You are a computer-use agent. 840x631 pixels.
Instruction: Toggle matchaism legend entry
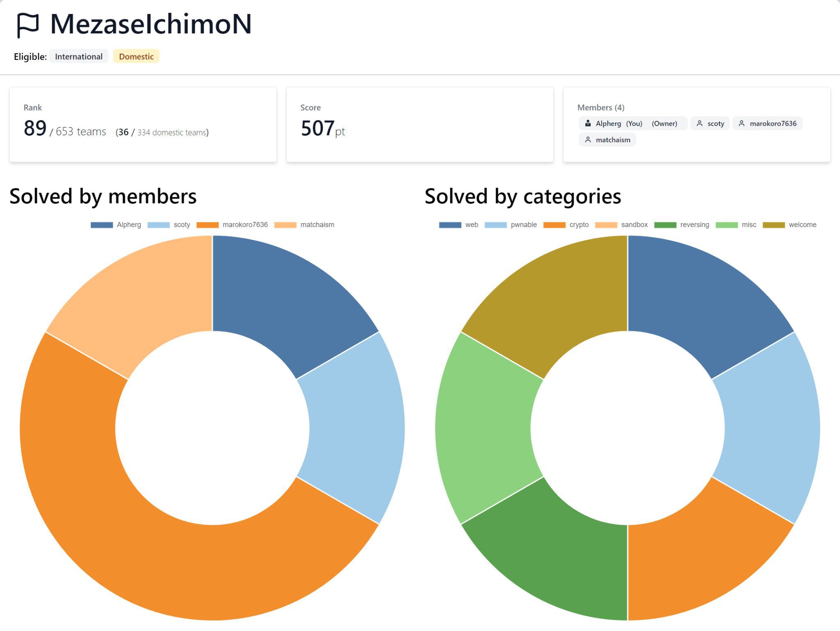[304, 225]
